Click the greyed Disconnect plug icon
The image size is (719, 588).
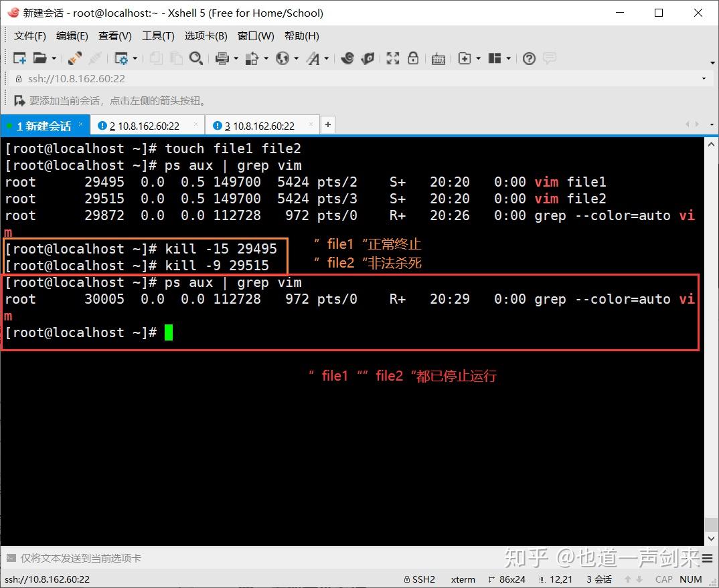95,58
